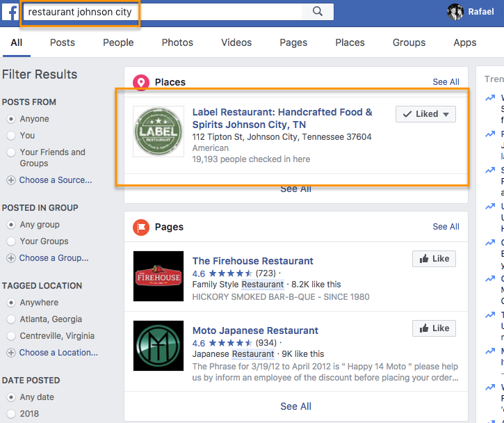Open the Firehouse Restaurant logo thumbnail
The width and height of the screenshot is (504, 423).
(158, 276)
